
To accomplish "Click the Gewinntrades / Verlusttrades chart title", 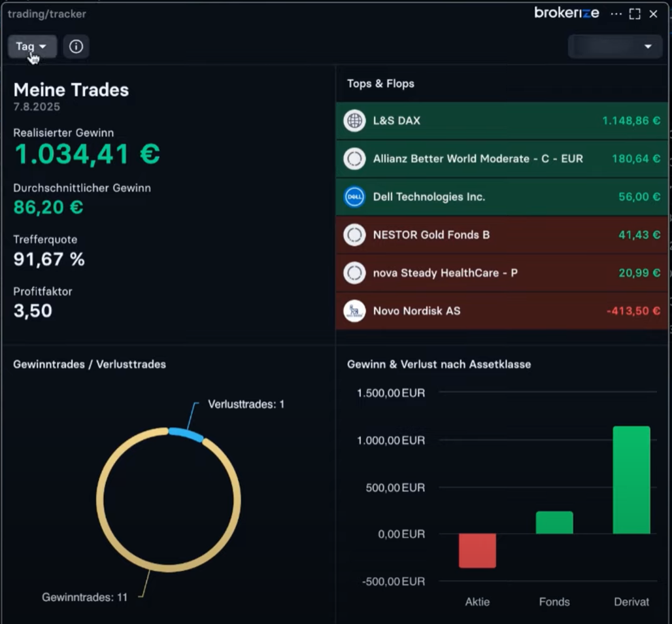I will (x=90, y=364).
